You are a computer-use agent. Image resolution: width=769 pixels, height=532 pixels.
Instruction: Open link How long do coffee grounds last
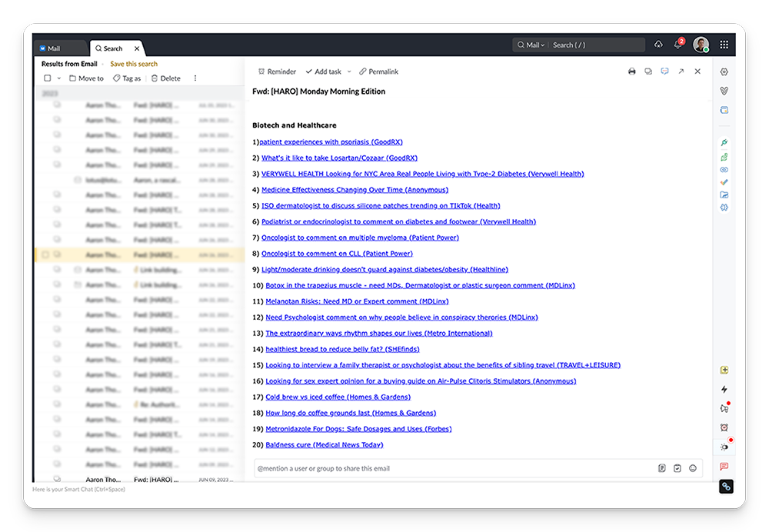coord(351,413)
